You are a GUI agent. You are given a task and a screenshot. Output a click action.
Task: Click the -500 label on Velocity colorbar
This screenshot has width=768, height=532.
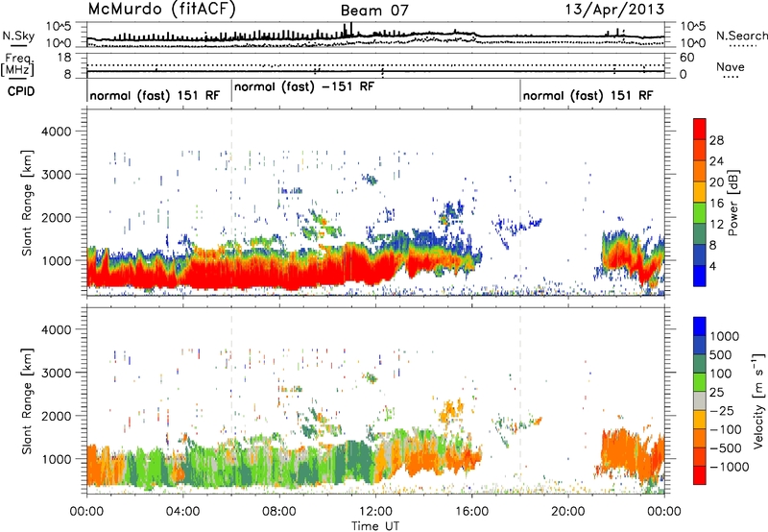click(x=726, y=447)
